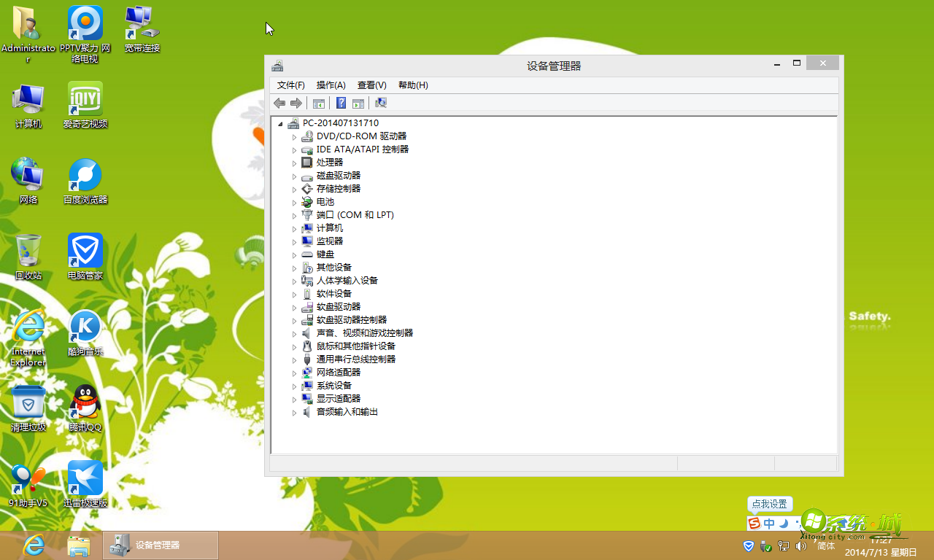Select the 爱奇艺视频 desktop icon
Image resolution: width=934 pixels, height=560 pixels.
click(x=85, y=99)
